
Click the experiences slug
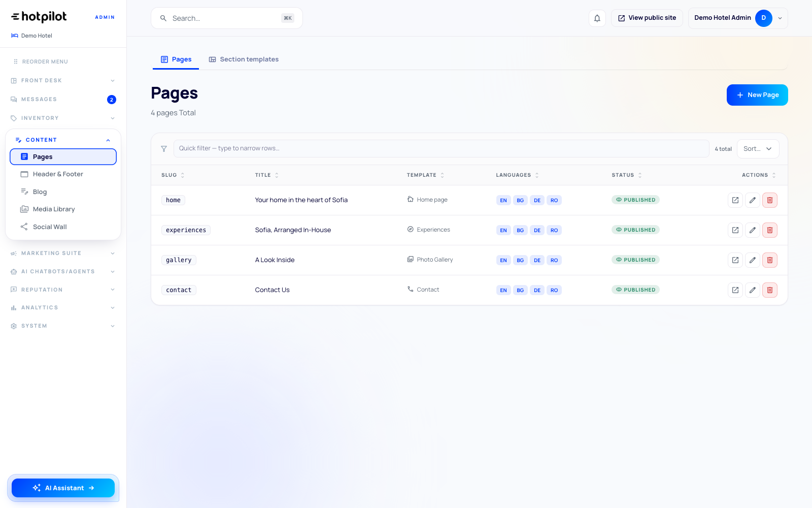(x=186, y=230)
